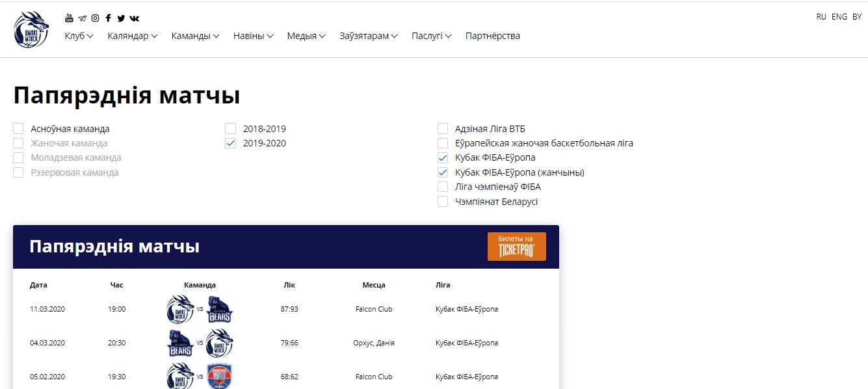The height and width of the screenshot is (389, 868).
Task: Enable the 2018-2019 season filter
Action: tap(231, 129)
